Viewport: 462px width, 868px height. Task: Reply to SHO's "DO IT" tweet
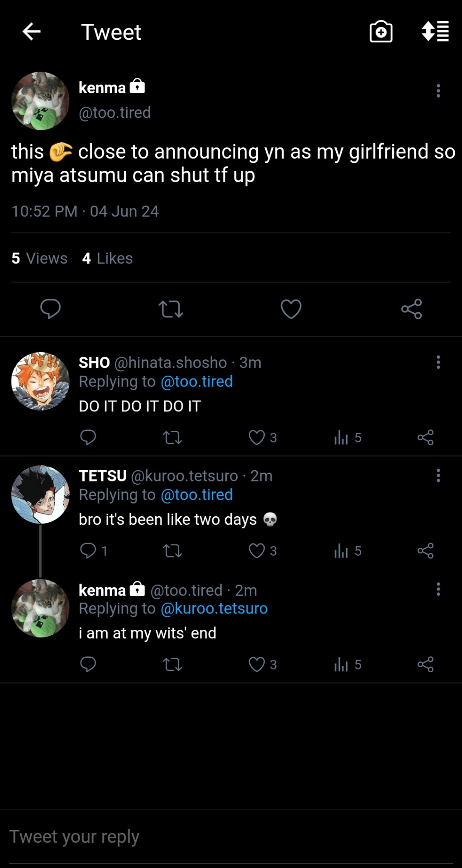[88, 438]
